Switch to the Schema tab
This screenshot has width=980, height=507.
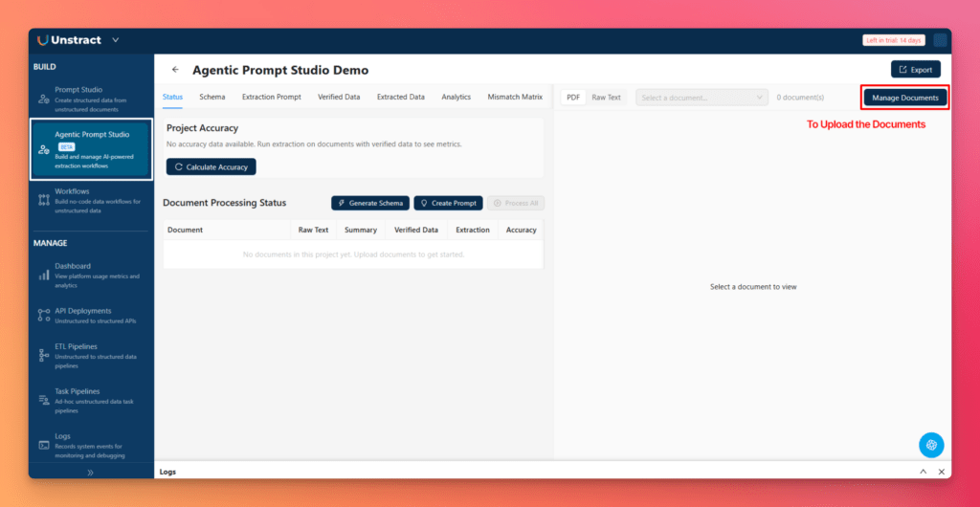(212, 97)
